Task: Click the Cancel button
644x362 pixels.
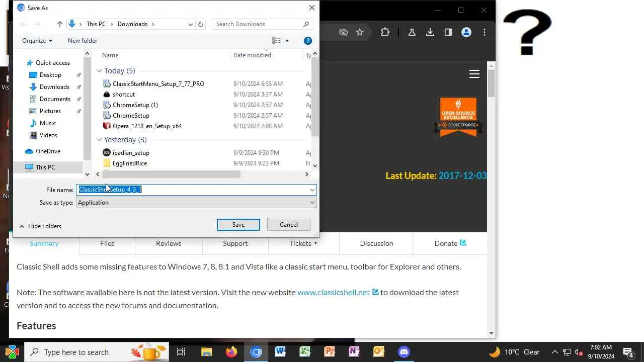Action: point(289,225)
